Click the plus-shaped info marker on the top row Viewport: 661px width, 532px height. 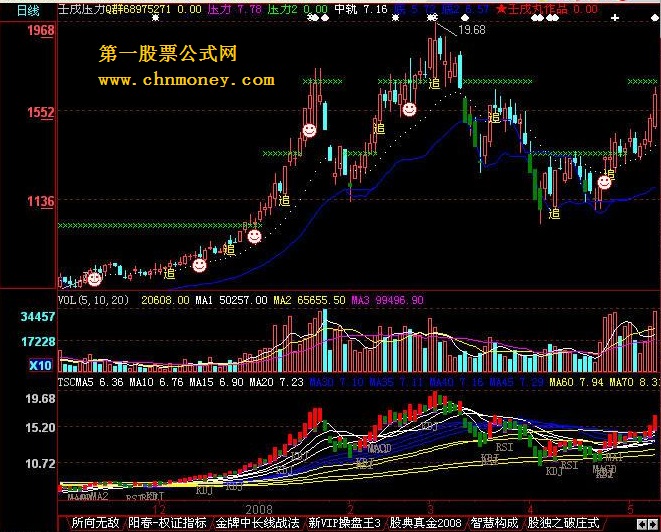pyautogui.click(x=615, y=18)
